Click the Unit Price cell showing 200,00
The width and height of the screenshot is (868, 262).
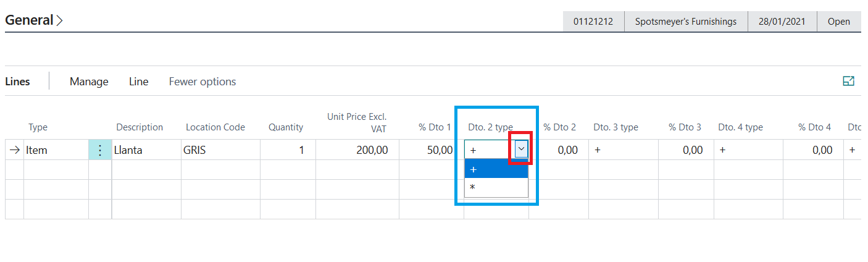coord(357,150)
